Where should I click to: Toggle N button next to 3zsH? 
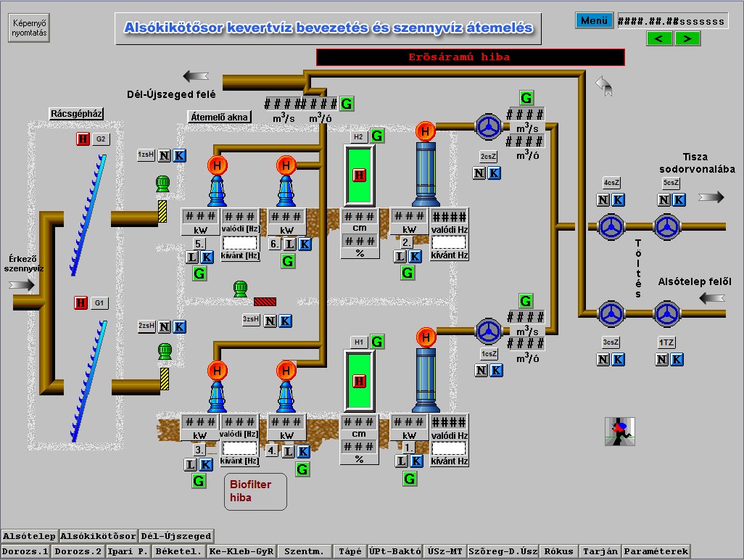270,321
